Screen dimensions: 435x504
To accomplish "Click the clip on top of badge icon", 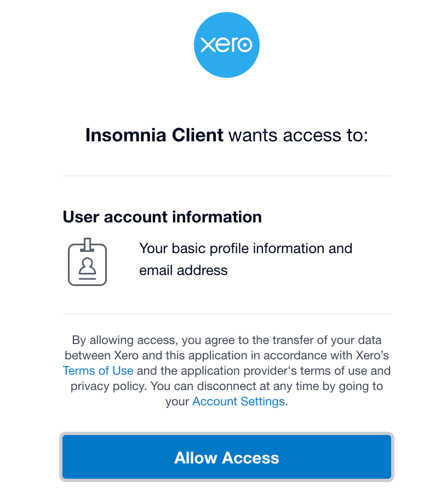I will tap(87, 245).
